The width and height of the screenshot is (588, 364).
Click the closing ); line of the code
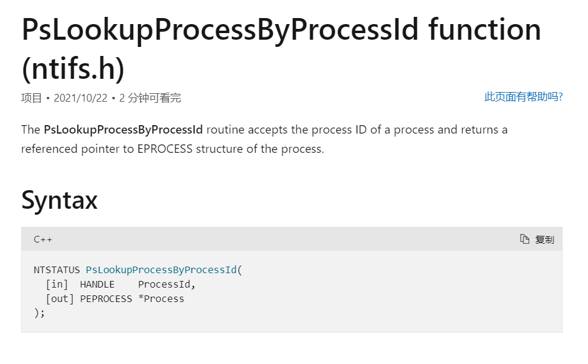tap(39, 313)
